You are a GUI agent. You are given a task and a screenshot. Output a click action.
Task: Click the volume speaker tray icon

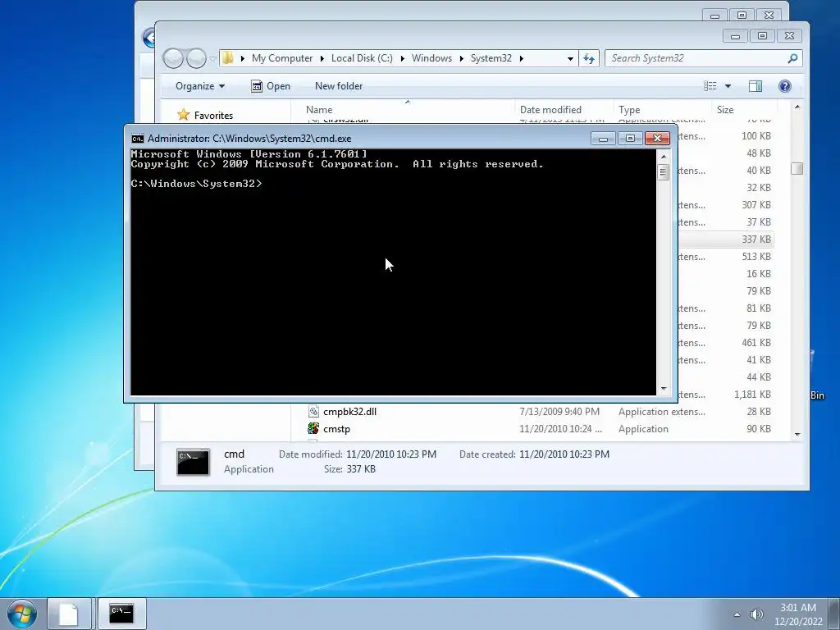click(756, 614)
